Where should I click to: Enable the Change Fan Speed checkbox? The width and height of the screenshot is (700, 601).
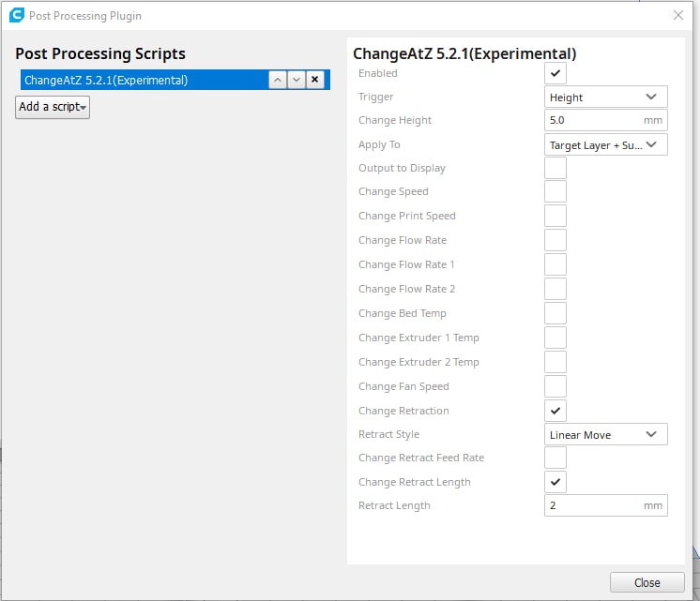pyautogui.click(x=555, y=386)
